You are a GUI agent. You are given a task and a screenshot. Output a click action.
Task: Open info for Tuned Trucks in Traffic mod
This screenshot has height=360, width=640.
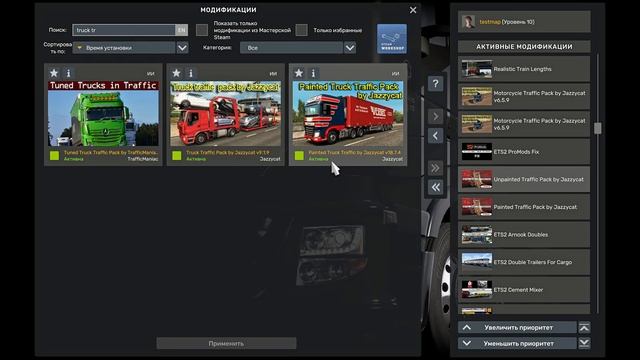click(x=68, y=73)
